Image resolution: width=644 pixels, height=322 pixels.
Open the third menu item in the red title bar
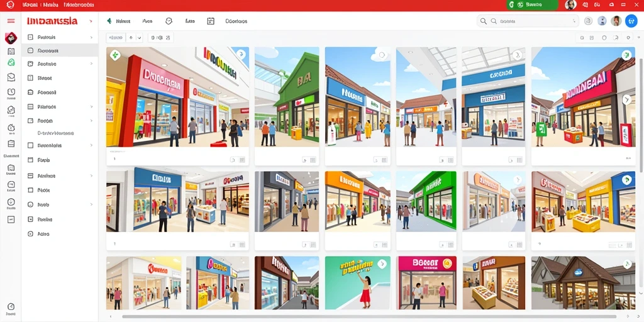(x=79, y=5)
